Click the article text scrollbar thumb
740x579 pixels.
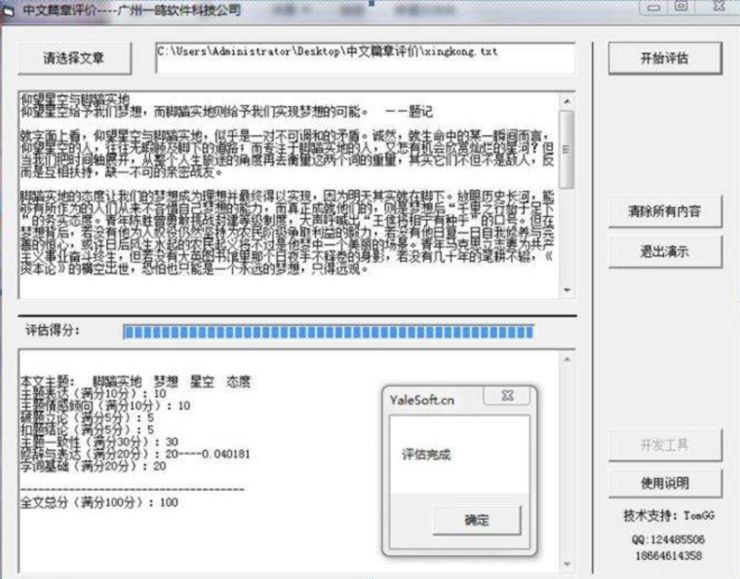coord(567,149)
